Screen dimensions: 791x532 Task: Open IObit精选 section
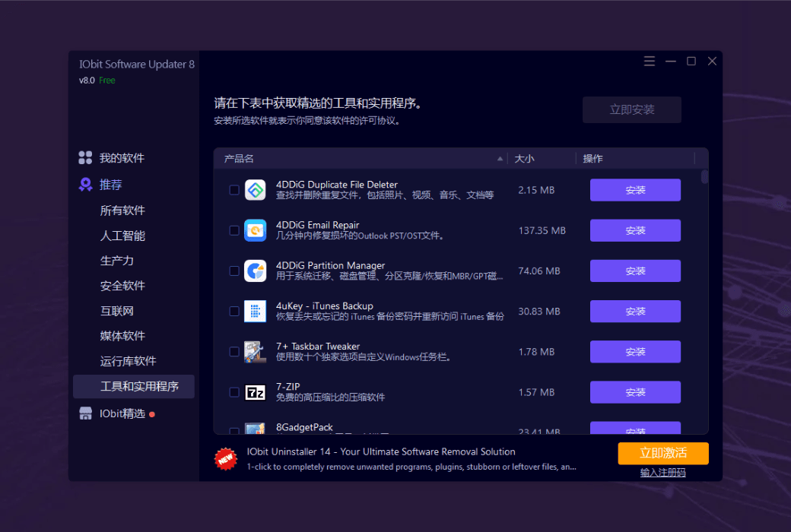coord(122,413)
